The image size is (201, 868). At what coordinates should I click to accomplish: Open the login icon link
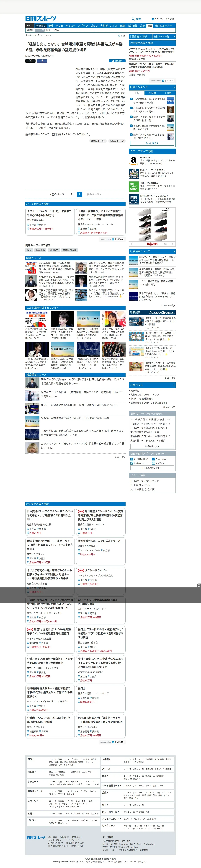pyautogui.click(x=152, y=19)
